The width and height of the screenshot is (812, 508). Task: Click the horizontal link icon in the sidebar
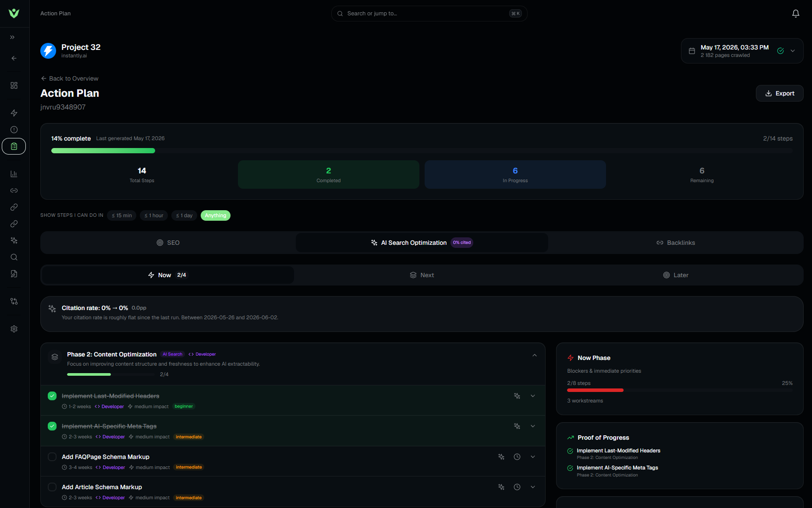(14, 190)
